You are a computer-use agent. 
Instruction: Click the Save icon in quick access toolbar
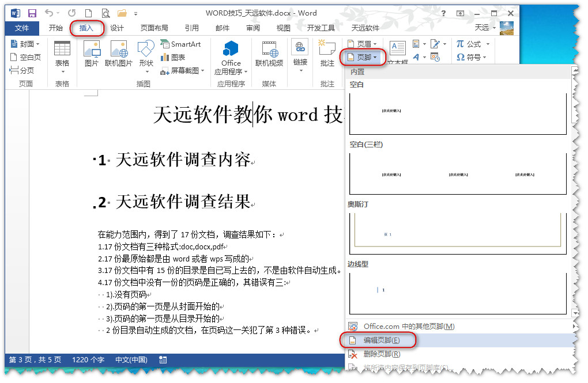pos(32,13)
